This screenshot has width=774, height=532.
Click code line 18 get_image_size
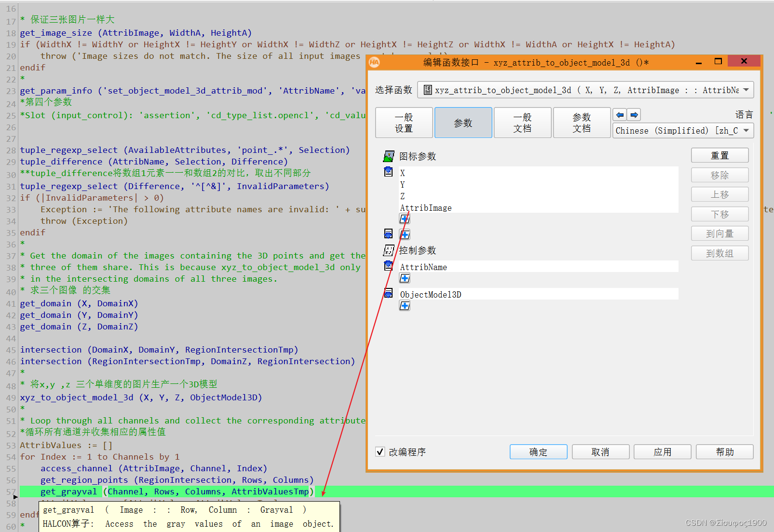[136, 33]
